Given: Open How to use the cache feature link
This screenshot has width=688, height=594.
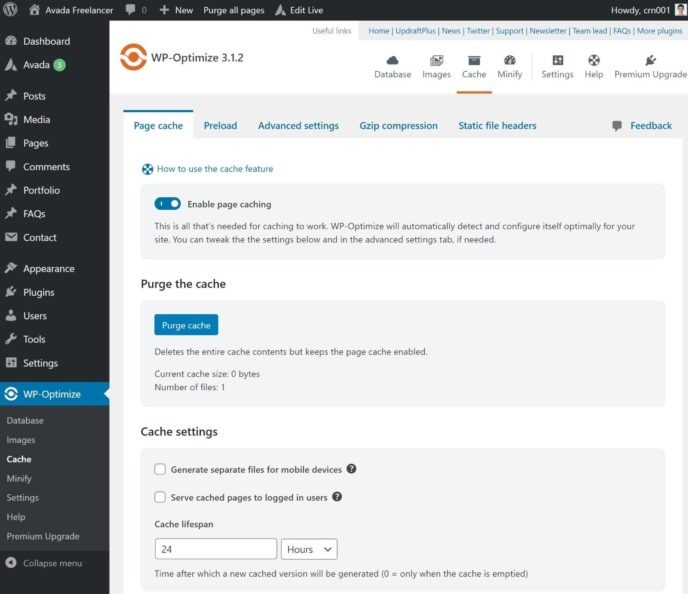Looking at the screenshot, I should coord(215,168).
